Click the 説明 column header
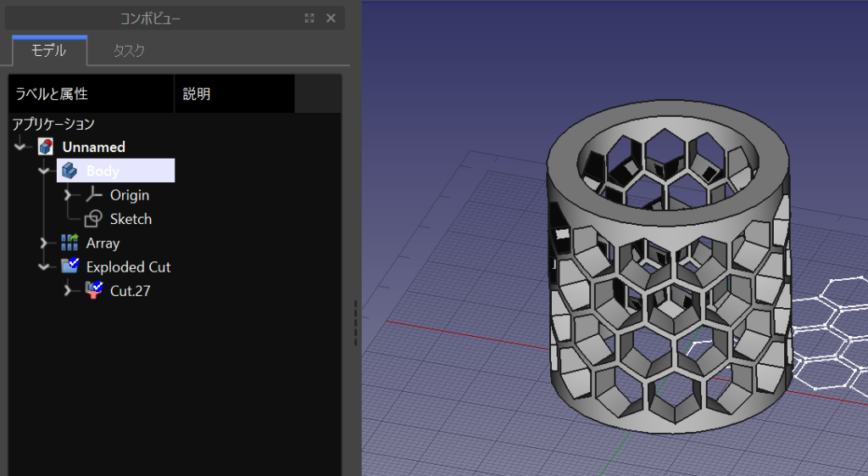This screenshot has height=476, width=868. pos(234,93)
